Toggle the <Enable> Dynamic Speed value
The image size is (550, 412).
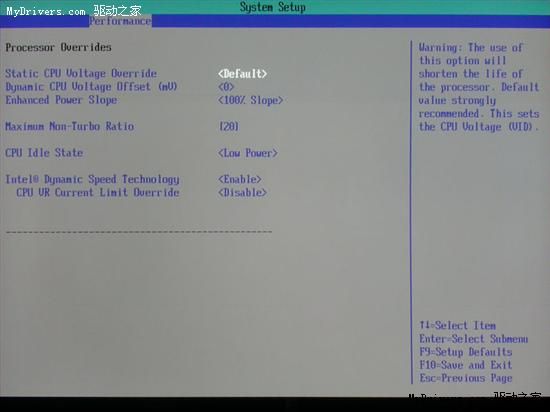point(240,179)
